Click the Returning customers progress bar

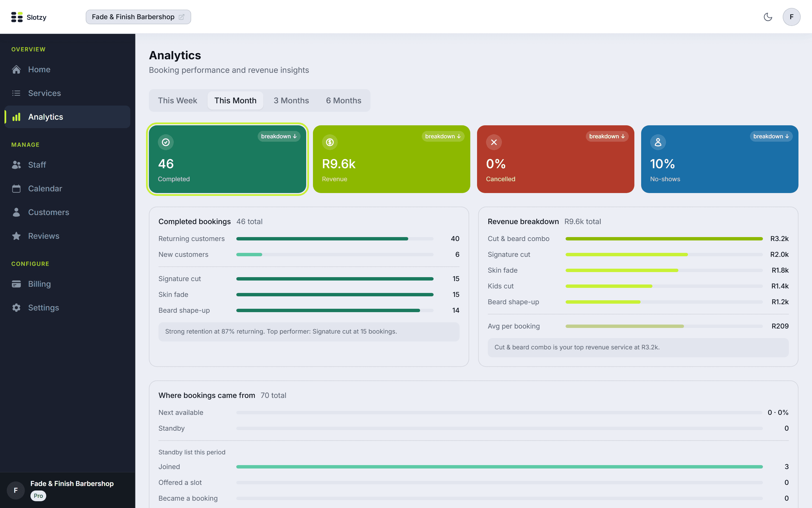(335, 239)
